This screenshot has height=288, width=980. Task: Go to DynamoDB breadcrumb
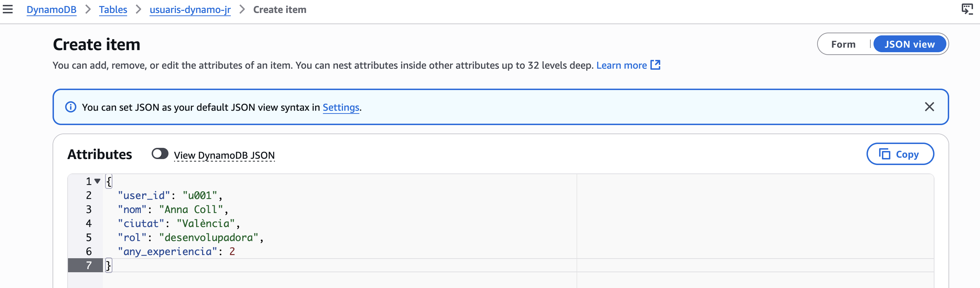pyautogui.click(x=51, y=9)
